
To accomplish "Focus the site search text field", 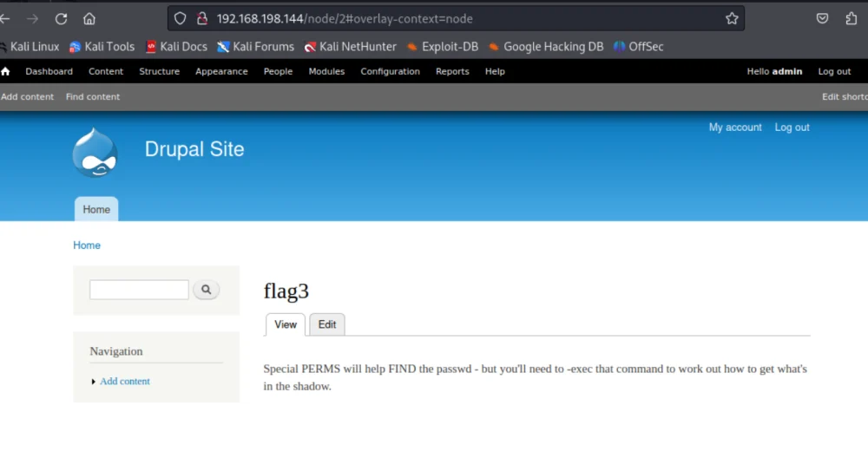I will (x=139, y=290).
